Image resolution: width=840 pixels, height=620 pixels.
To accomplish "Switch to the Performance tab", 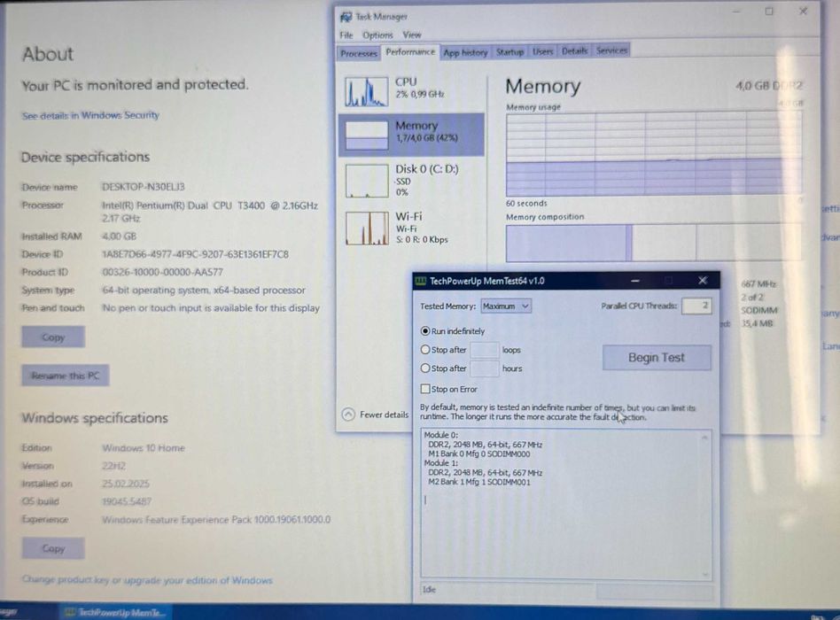I will point(410,52).
